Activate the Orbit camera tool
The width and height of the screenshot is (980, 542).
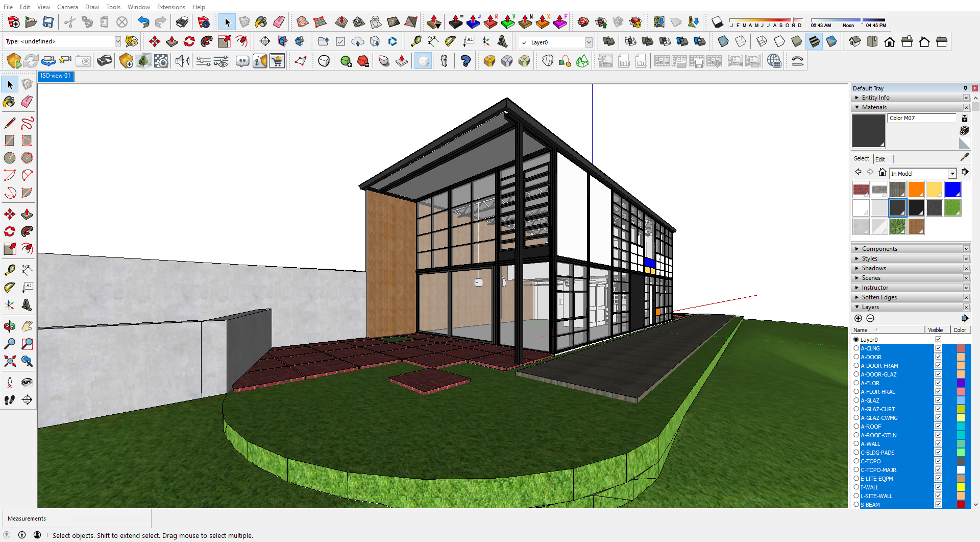9,326
